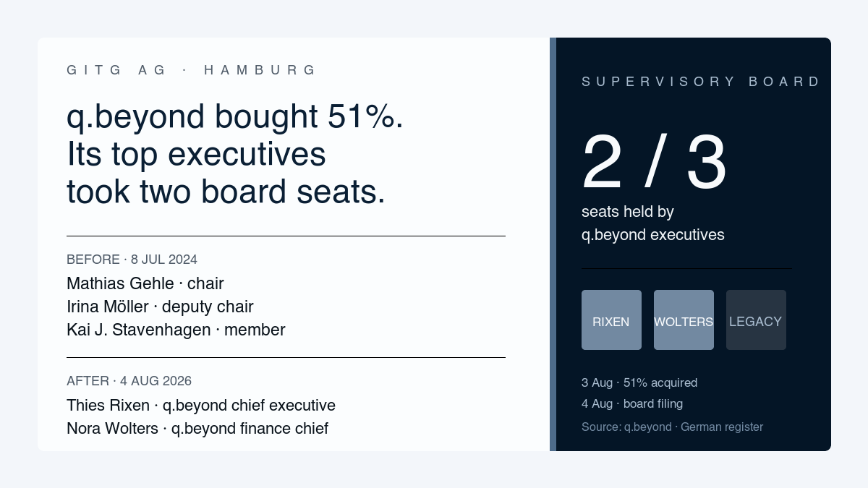Click the RIXEN seat tile

click(611, 320)
